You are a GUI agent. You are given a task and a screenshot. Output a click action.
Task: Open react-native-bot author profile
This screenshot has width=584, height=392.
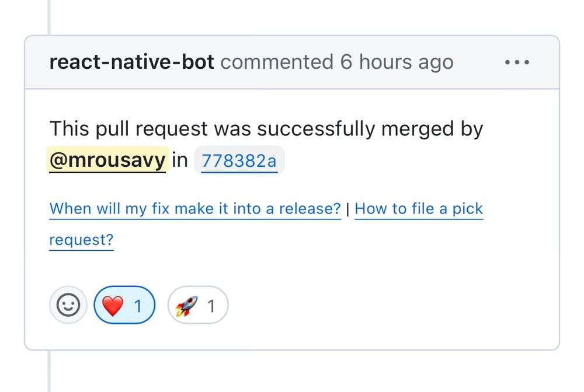point(132,62)
